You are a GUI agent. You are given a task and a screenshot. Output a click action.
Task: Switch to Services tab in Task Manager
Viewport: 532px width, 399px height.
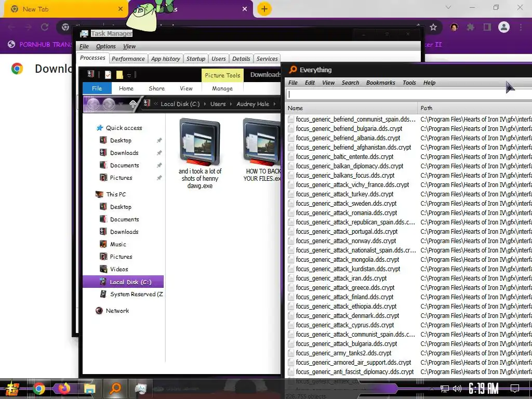pyautogui.click(x=267, y=59)
